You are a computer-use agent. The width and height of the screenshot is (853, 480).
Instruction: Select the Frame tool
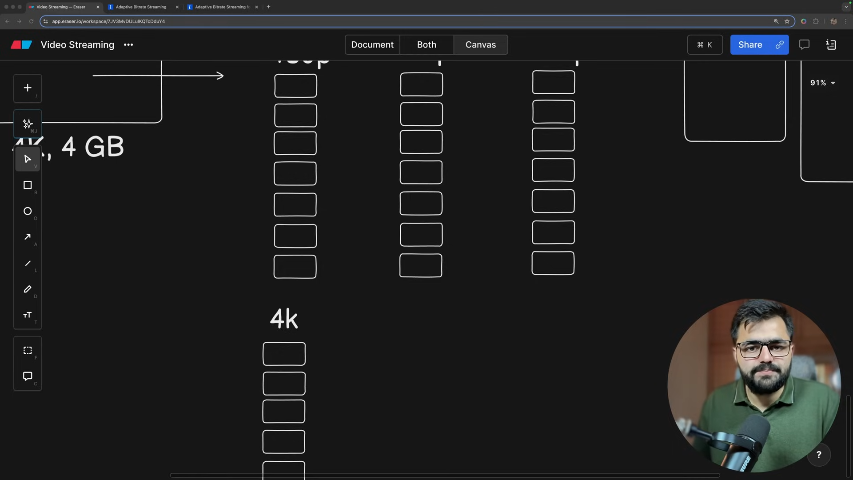(28, 351)
